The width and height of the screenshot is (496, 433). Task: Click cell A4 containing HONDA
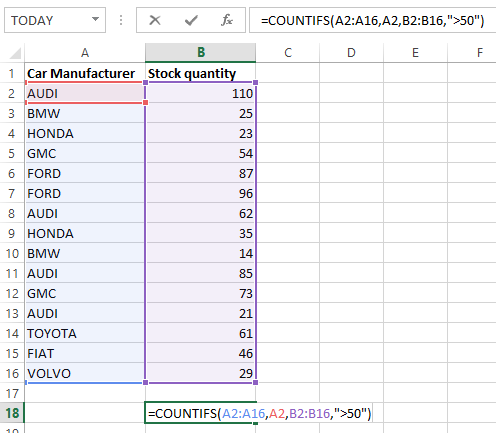click(85, 133)
